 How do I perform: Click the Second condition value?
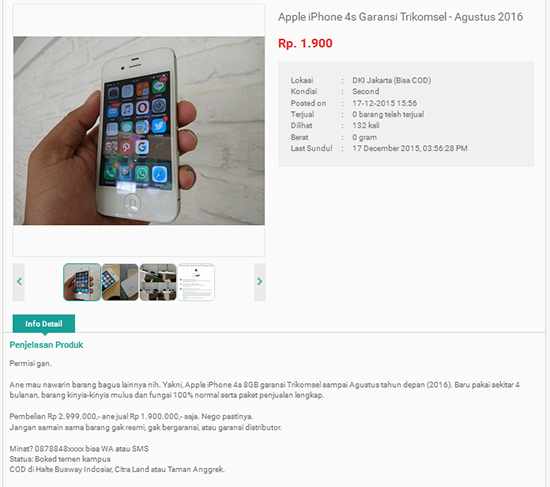(365, 92)
